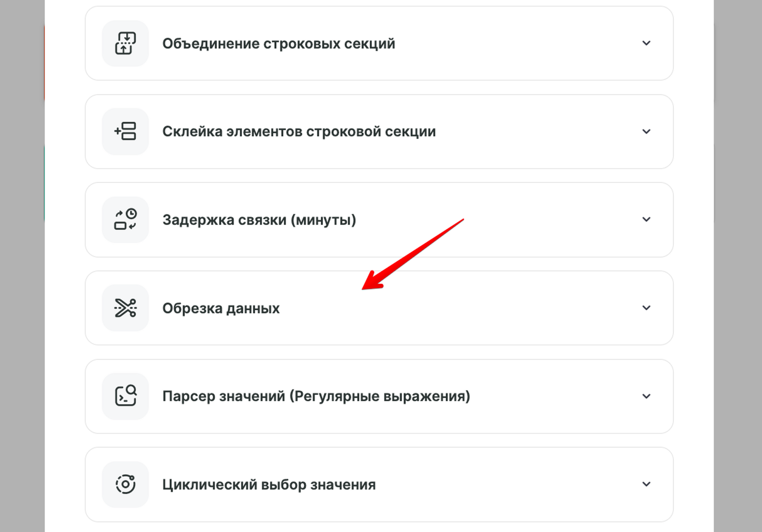The height and width of the screenshot is (532, 762).
Task: Click the delay clock icon for Задержка связки
Action: point(125,220)
